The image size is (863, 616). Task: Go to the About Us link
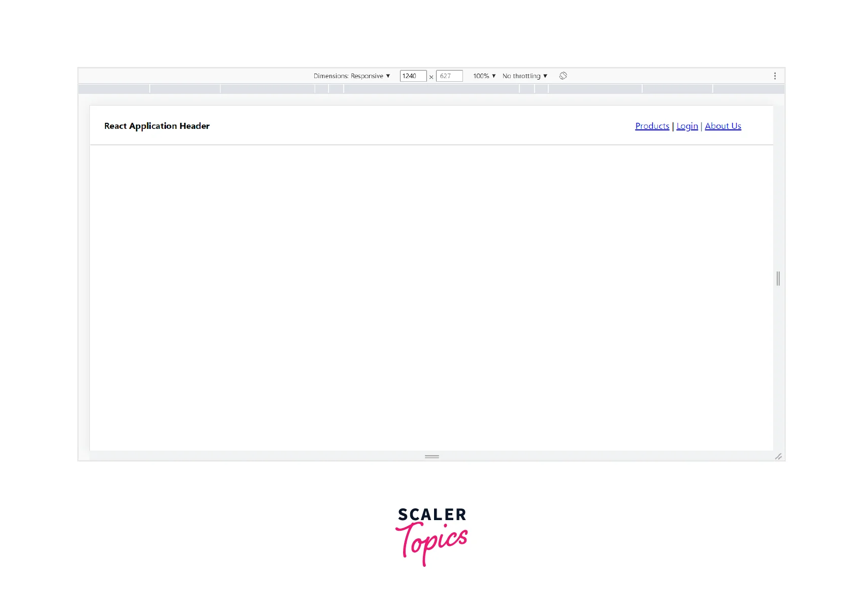[x=722, y=126]
